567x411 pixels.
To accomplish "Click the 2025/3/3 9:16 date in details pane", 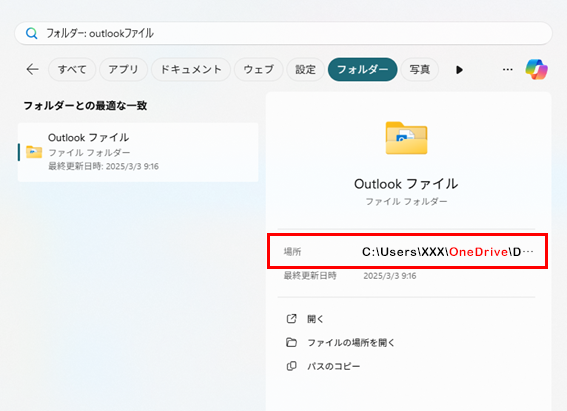I will [x=390, y=276].
